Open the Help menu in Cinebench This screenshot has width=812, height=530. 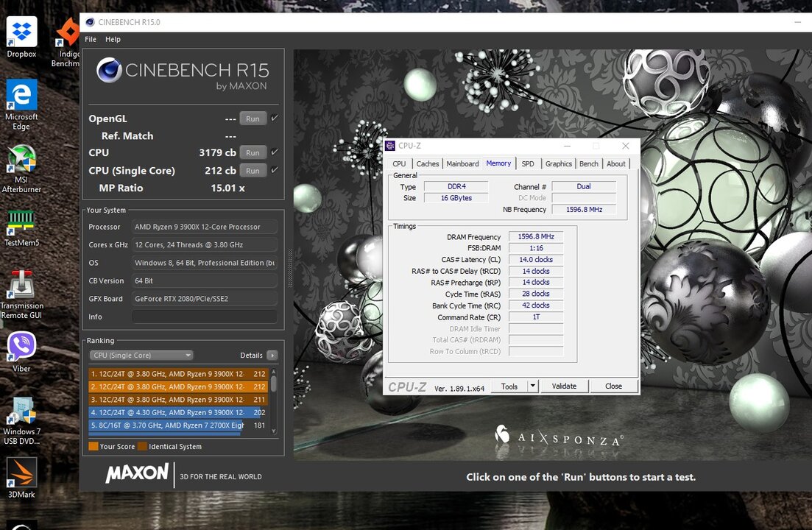pyautogui.click(x=113, y=39)
